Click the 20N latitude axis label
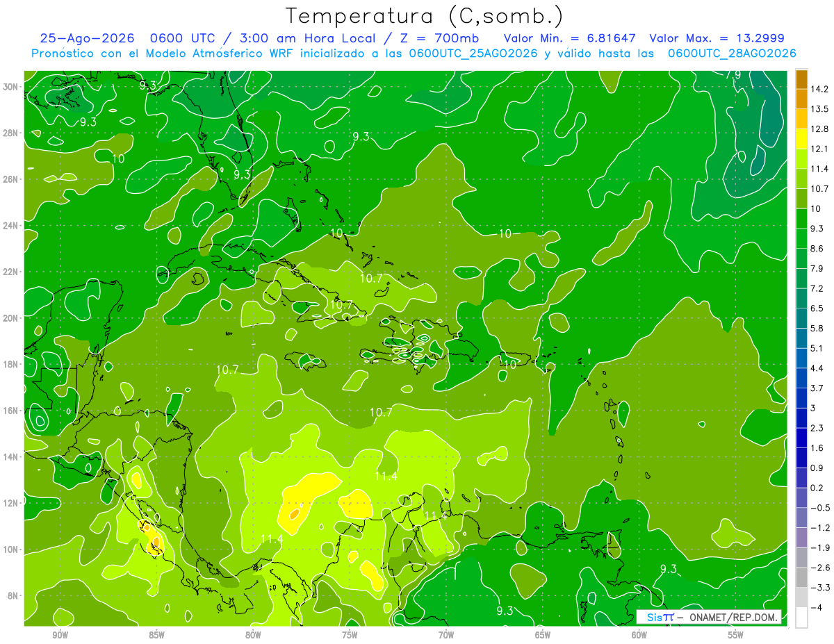The image size is (834, 644). coord(11,318)
